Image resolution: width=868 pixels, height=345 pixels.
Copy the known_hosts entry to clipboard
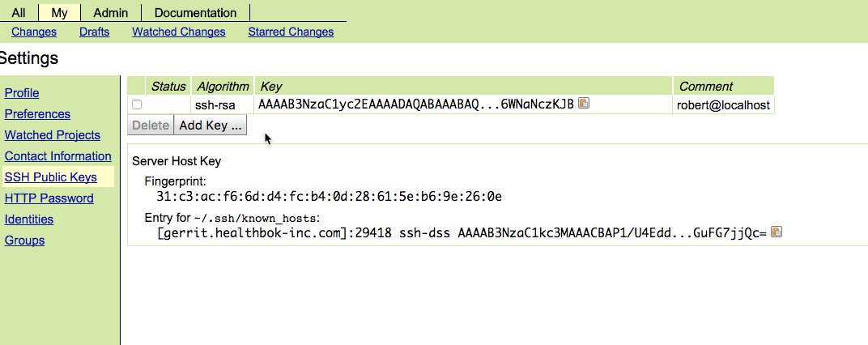(x=777, y=232)
